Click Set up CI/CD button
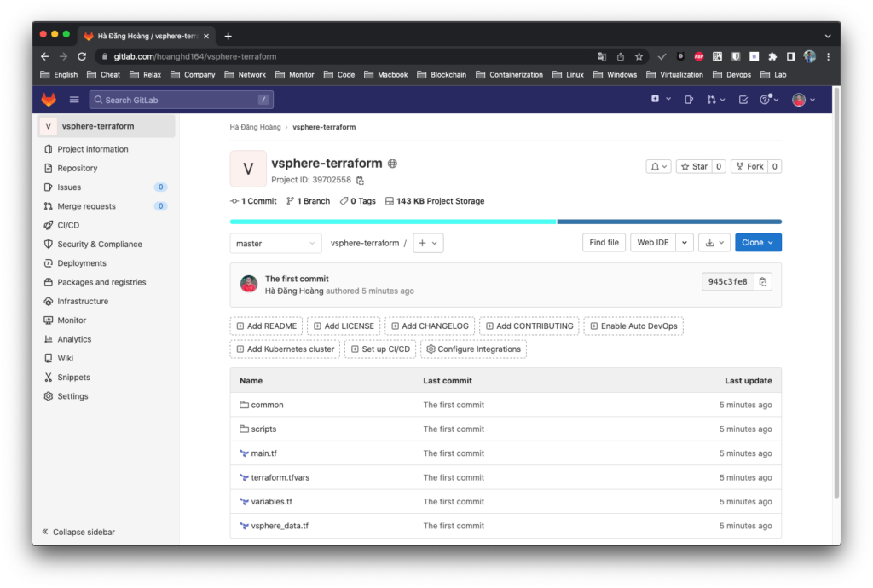This screenshot has width=873, height=588. [380, 349]
